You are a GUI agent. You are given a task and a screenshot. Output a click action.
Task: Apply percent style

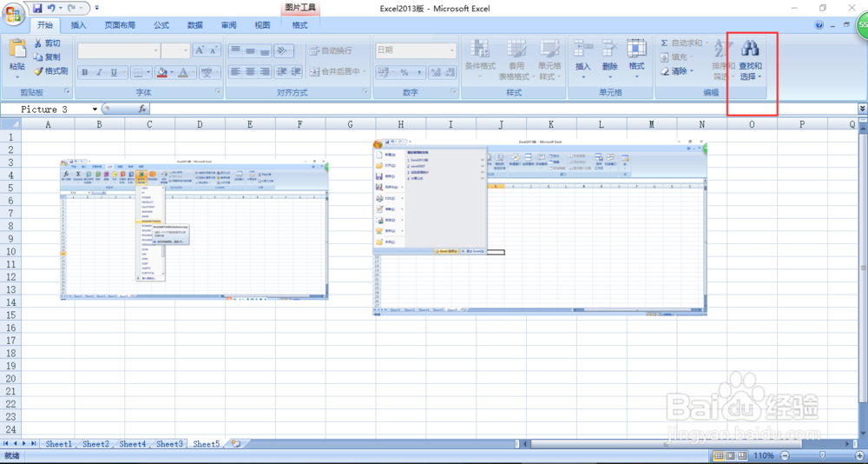(404, 72)
